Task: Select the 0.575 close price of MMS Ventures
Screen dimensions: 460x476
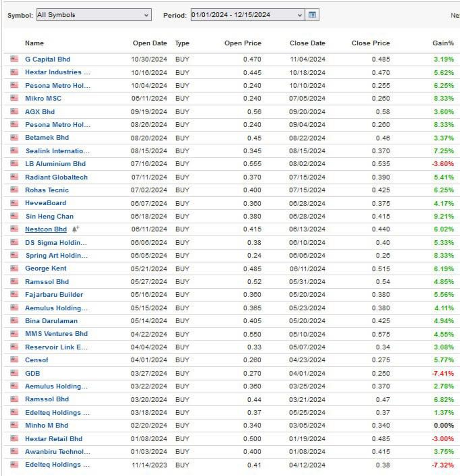Action: pyautogui.click(x=381, y=334)
